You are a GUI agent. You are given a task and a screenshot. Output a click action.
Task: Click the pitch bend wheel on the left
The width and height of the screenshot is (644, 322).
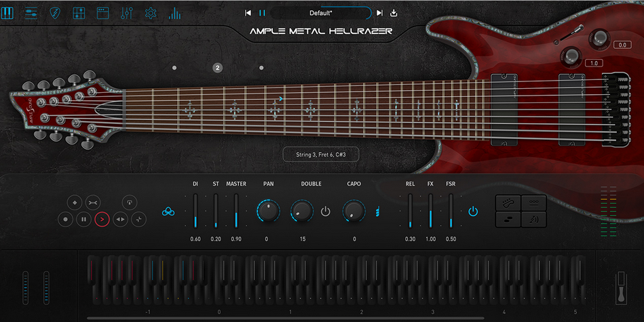(26, 287)
